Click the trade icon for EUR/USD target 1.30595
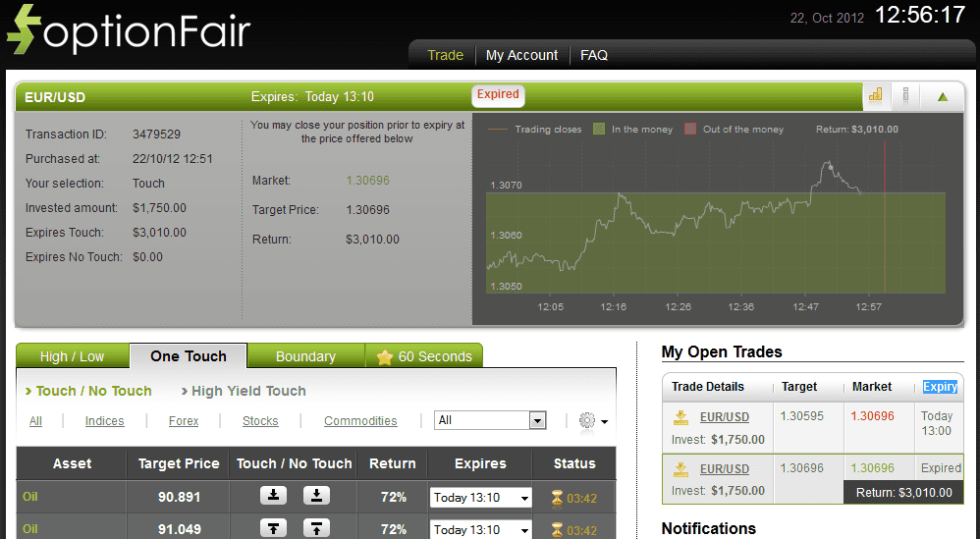This screenshot has width=980, height=539. click(681, 416)
